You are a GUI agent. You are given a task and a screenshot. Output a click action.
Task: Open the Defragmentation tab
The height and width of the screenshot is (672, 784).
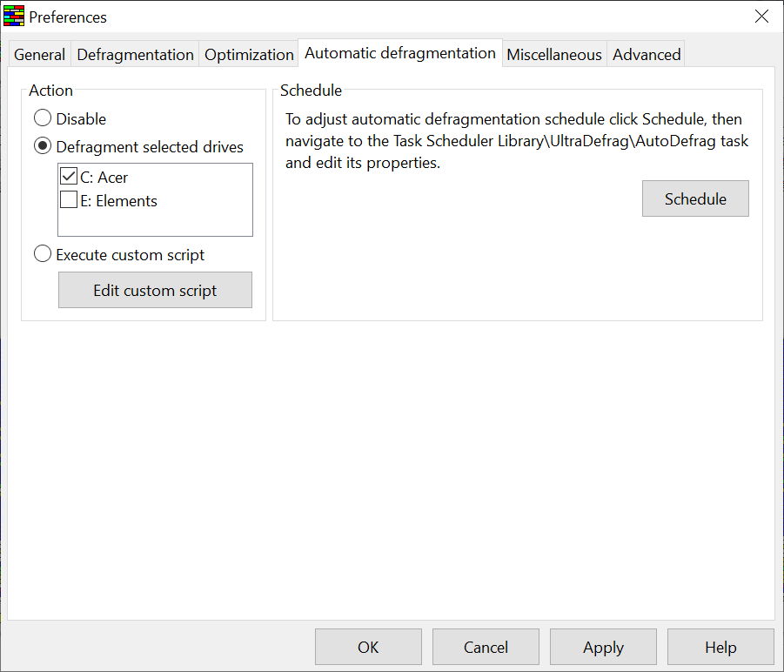pos(135,55)
